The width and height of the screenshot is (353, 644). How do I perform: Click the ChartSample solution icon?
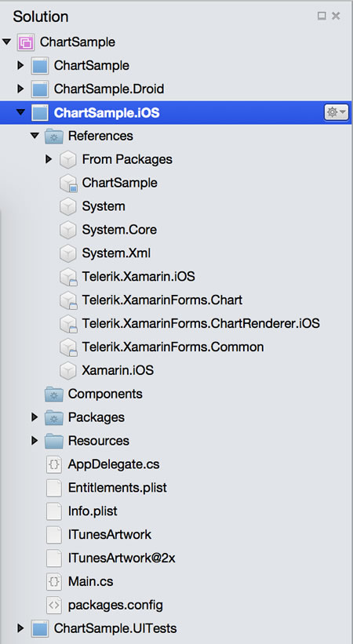tap(25, 42)
